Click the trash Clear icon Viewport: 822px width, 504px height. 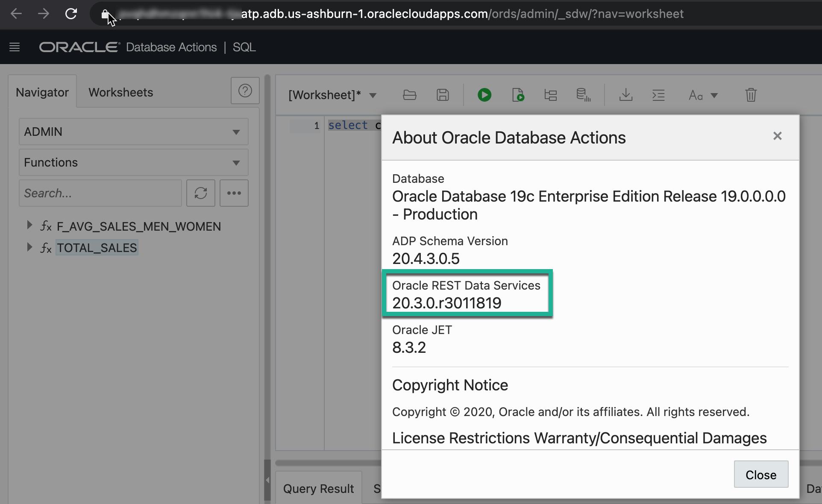coord(751,95)
